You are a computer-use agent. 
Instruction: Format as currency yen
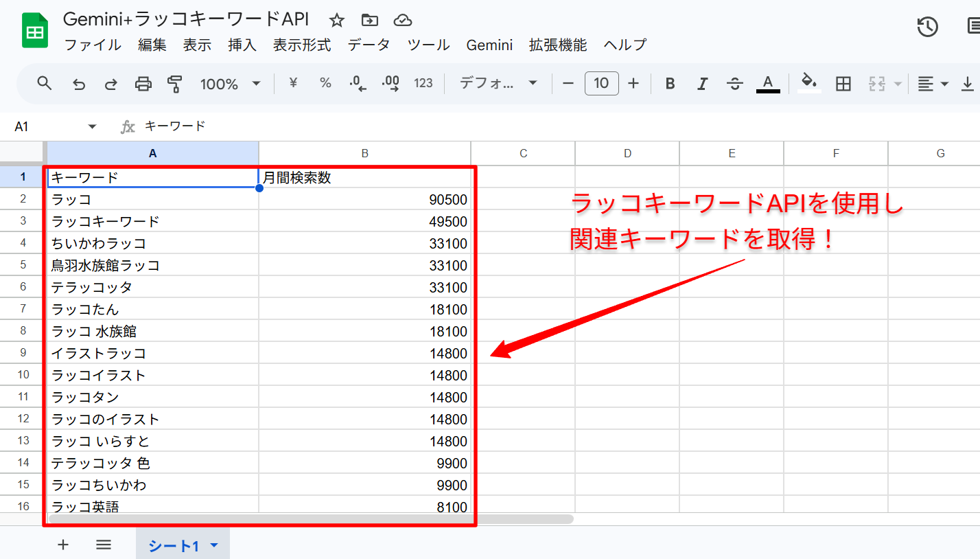(294, 83)
